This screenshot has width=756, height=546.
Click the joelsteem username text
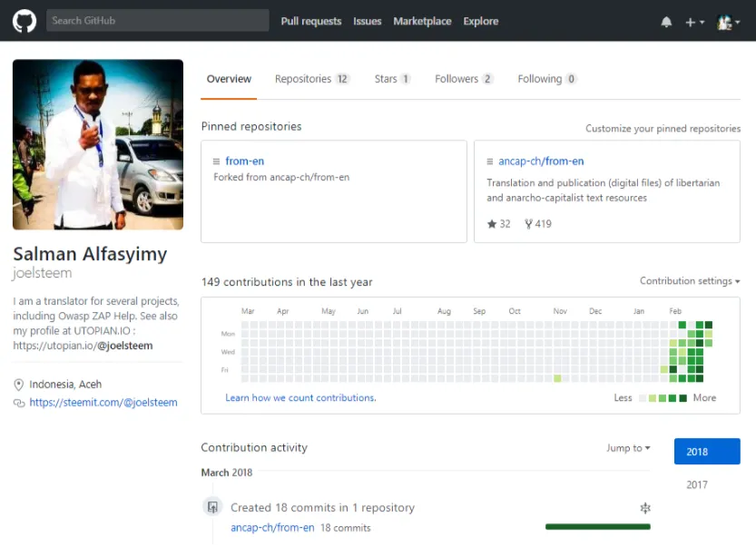(43, 273)
